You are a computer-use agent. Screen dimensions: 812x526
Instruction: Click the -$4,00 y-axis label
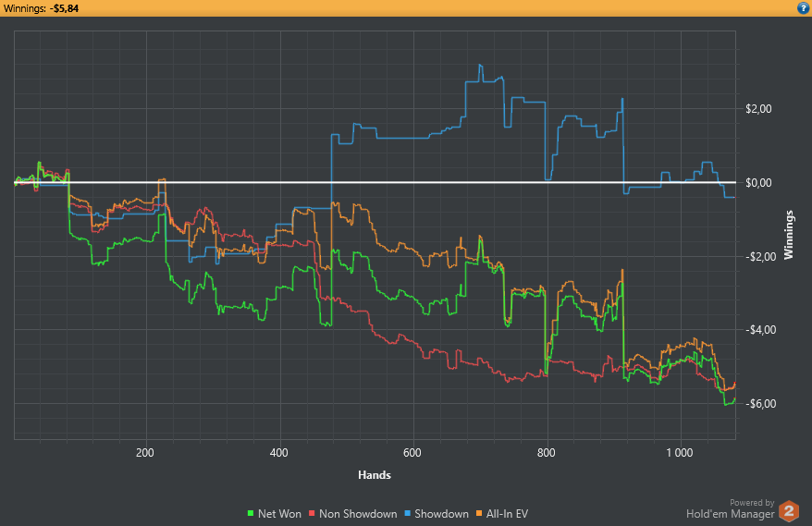click(760, 330)
